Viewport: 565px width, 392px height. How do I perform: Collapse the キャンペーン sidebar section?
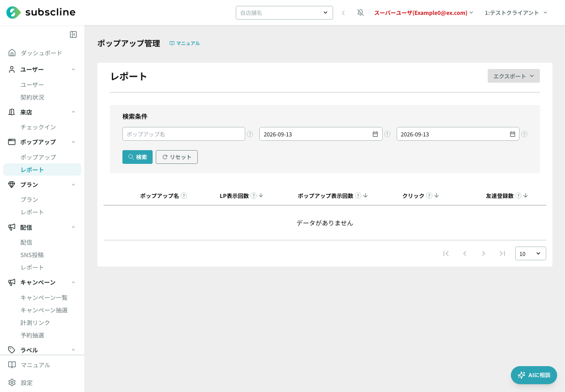73,282
